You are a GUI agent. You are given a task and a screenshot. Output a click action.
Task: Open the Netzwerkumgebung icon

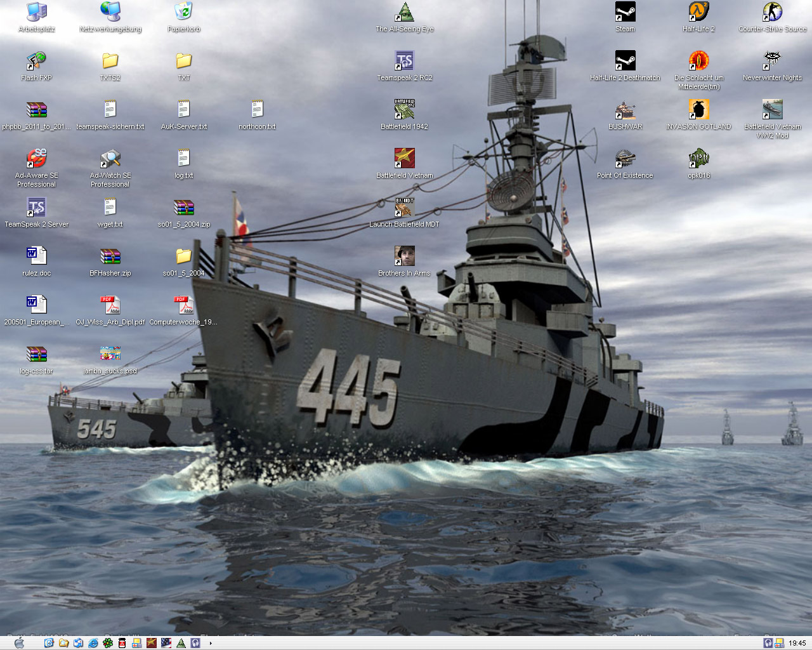110,17
